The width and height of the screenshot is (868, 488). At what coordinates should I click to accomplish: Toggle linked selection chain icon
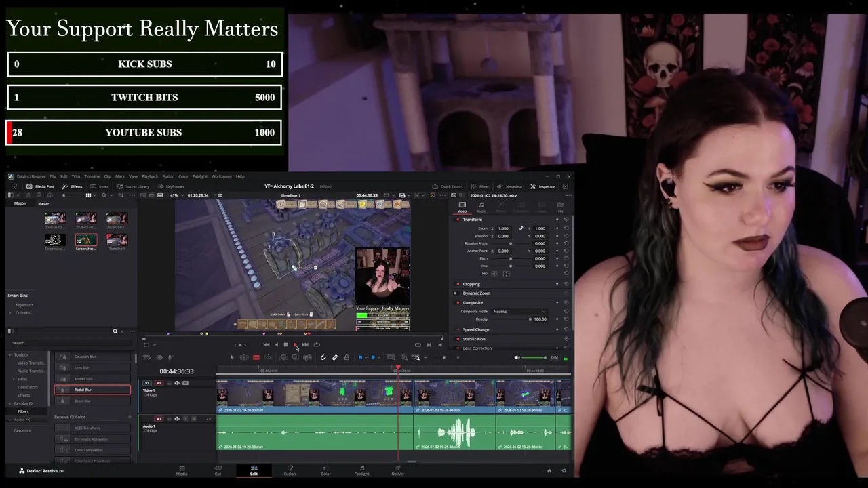point(334,357)
